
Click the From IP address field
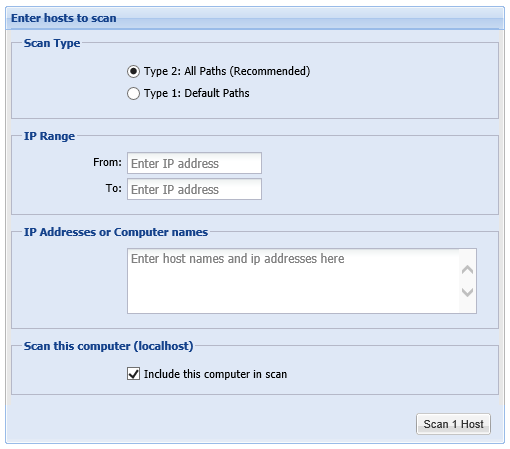(x=194, y=163)
